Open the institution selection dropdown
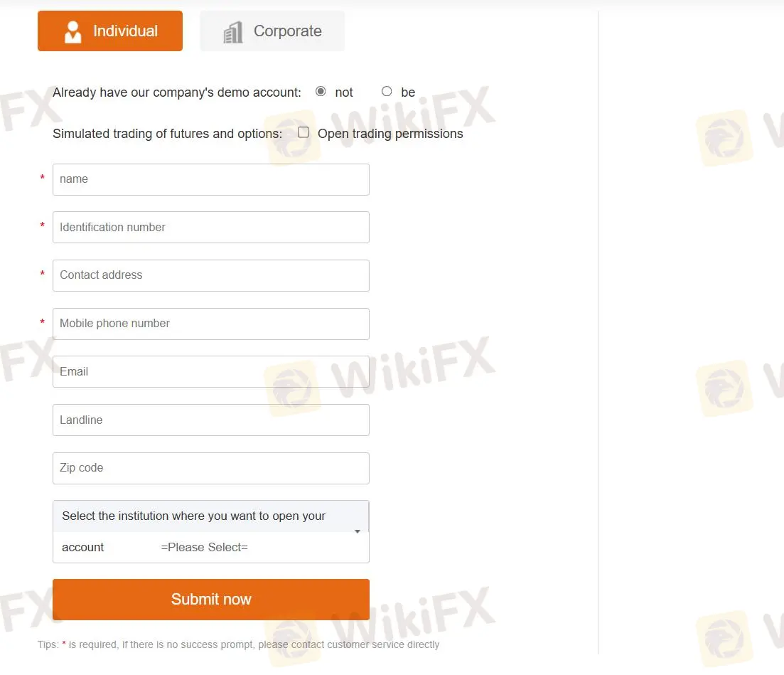 coord(211,531)
